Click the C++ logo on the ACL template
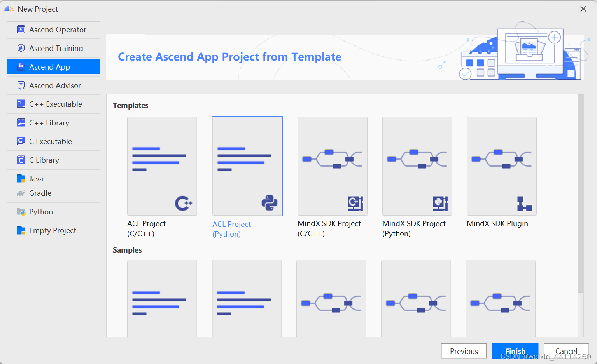The width and height of the screenshot is (597, 364). point(184,203)
